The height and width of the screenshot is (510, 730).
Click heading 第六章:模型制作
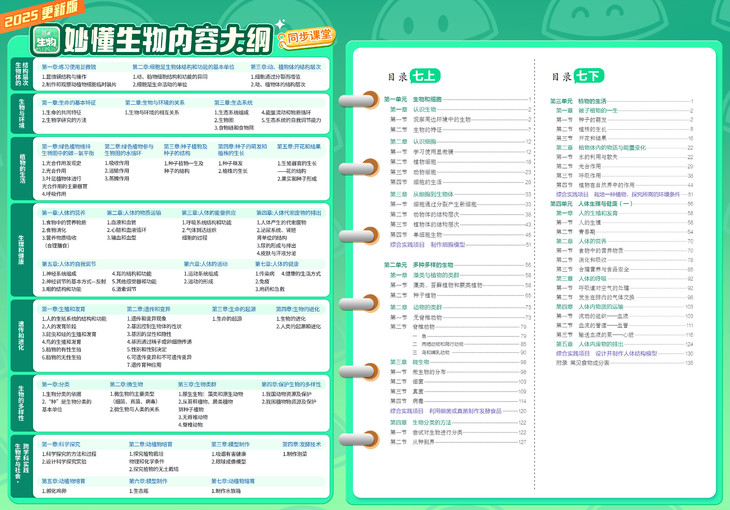click(x=148, y=481)
